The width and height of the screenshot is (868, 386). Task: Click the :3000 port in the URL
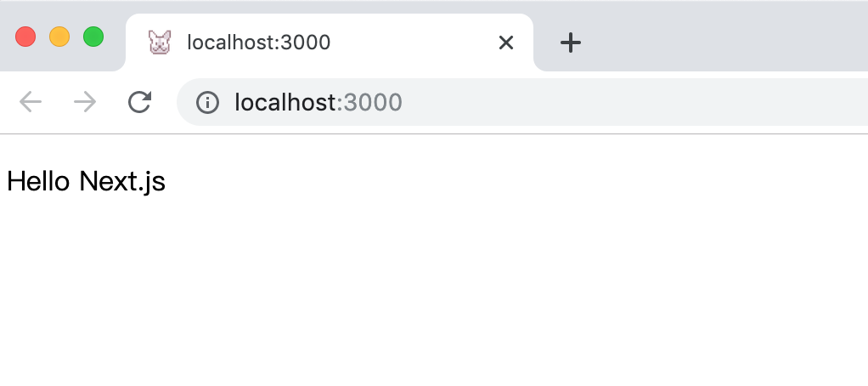(x=369, y=103)
